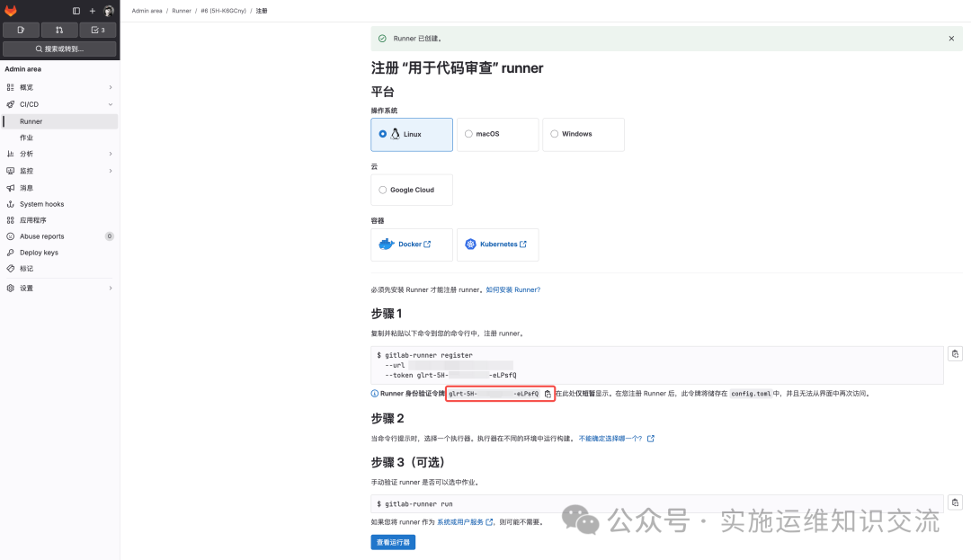
Task: Open the create new (+) menu
Action: click(94, 11)
